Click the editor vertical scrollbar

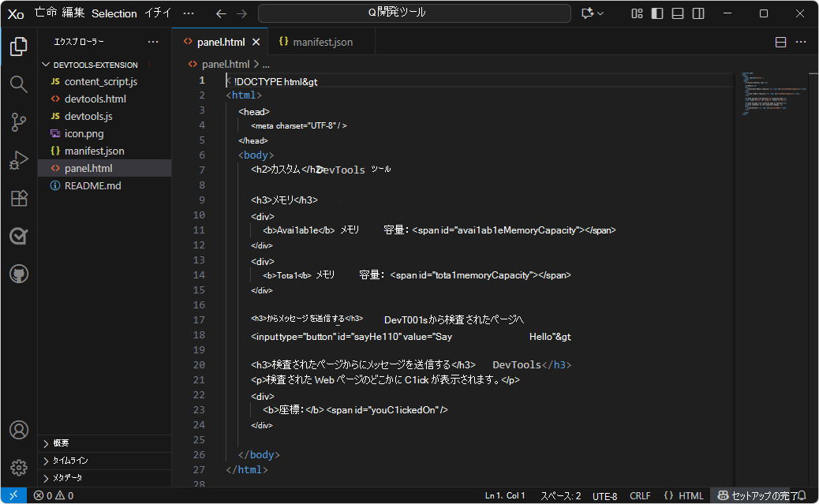tap(813, 279)
